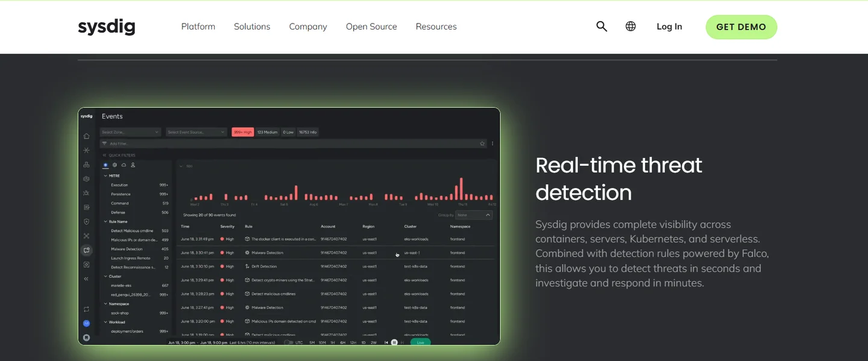Open the Resources menu
This screenshot has height=361, width=868.
point(436,27)
